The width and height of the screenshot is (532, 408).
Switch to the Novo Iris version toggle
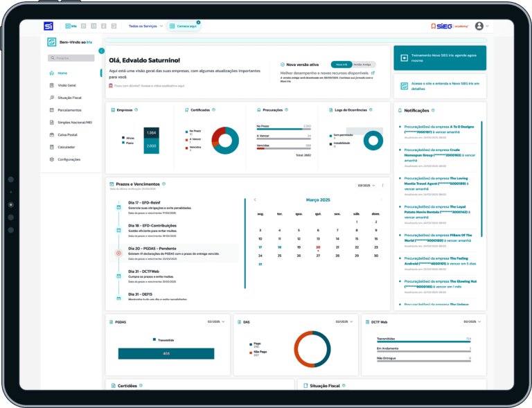tap(341, 64)
